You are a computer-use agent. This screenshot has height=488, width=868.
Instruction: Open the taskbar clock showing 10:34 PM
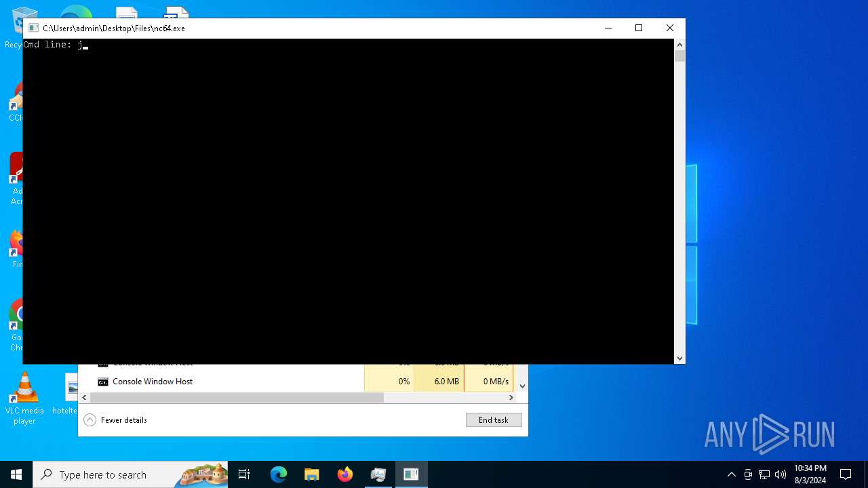coord(810,474)
